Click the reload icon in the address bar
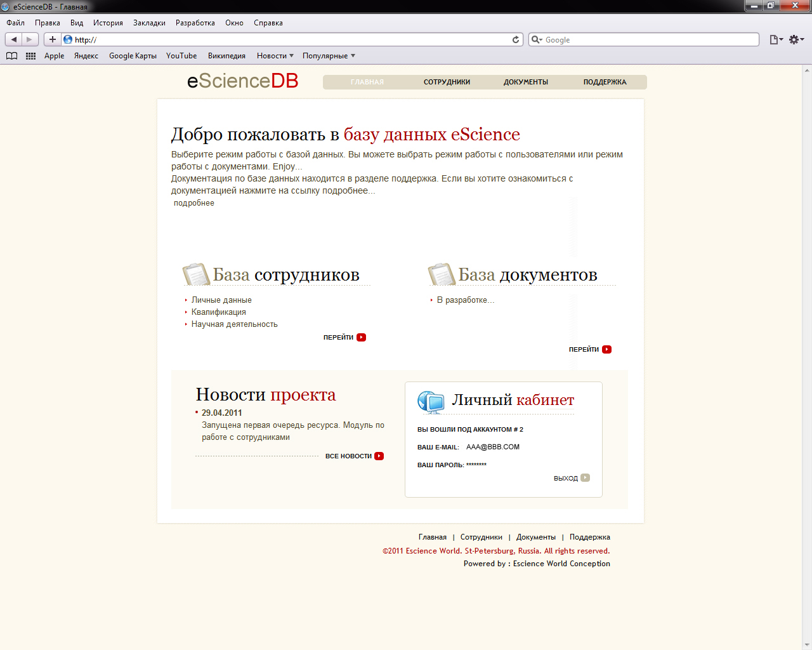 click(515, 39)
